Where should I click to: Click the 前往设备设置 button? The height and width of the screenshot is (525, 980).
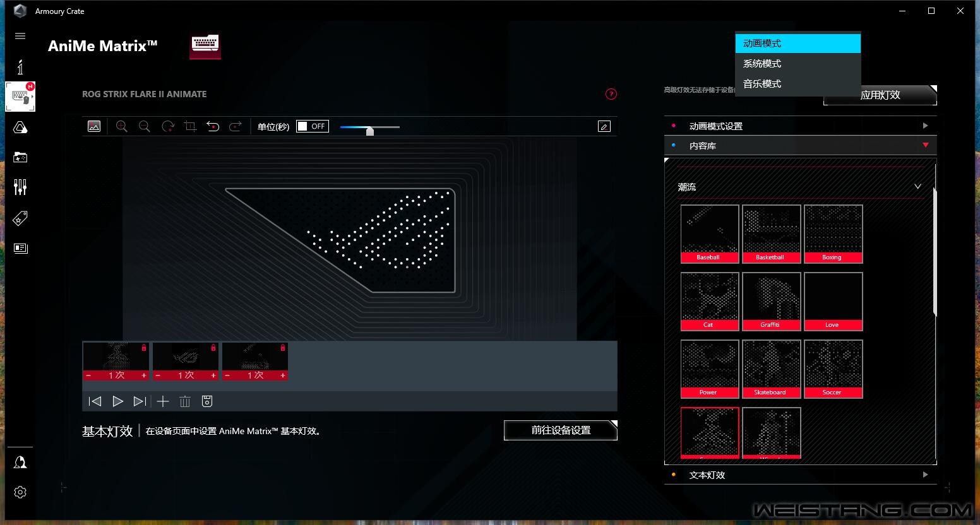click(560, 430)
